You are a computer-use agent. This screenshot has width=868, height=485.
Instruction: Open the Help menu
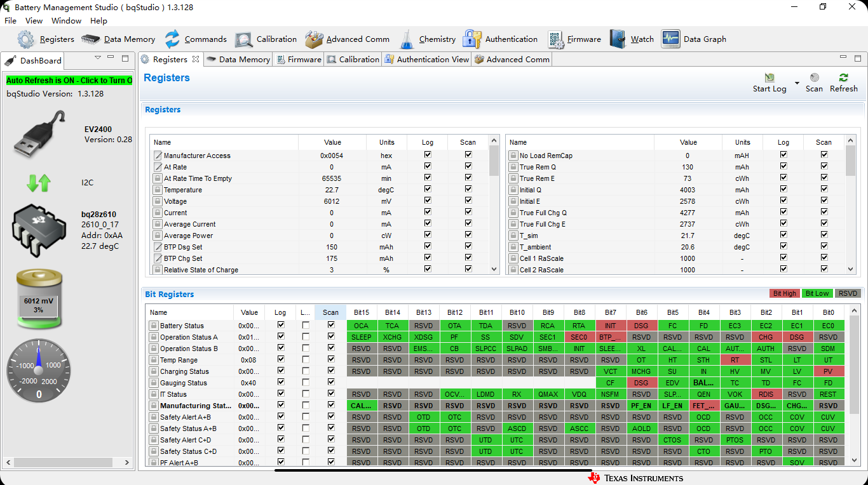point(98,21)
